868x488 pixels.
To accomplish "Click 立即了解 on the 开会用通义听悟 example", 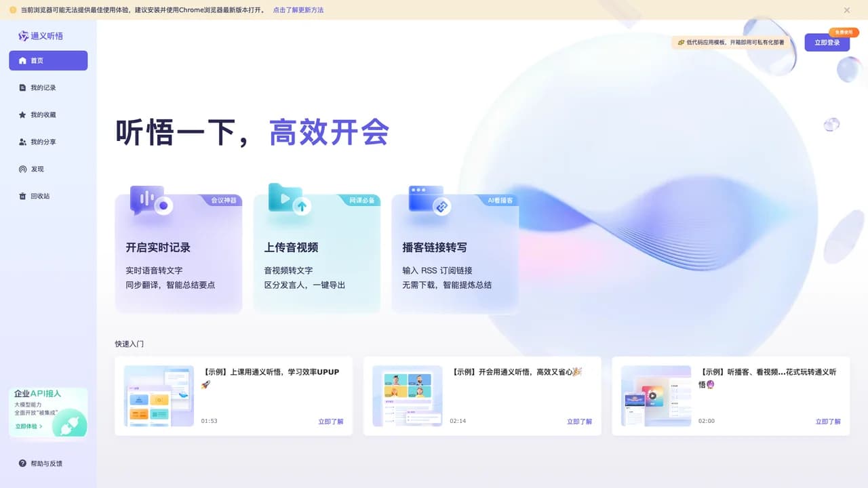I will (x=579, y=422).
